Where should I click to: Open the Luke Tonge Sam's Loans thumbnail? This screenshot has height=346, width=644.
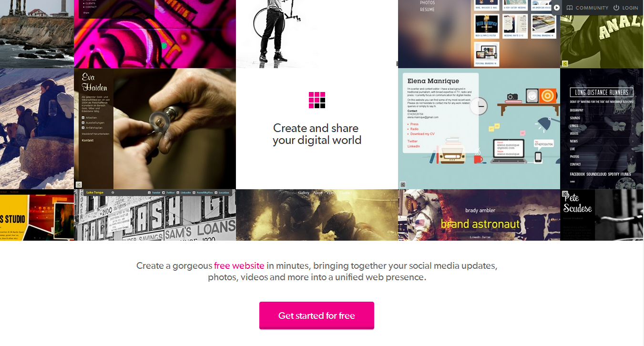(155, 215)
